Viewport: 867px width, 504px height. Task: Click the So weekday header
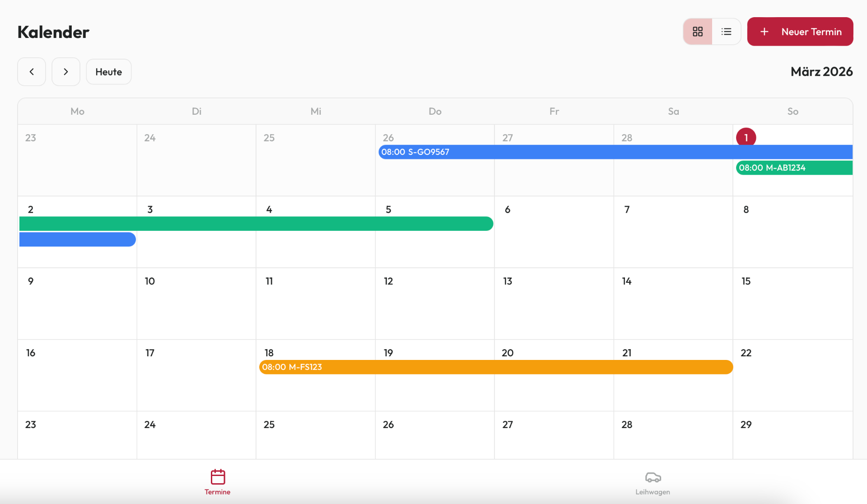793,111
